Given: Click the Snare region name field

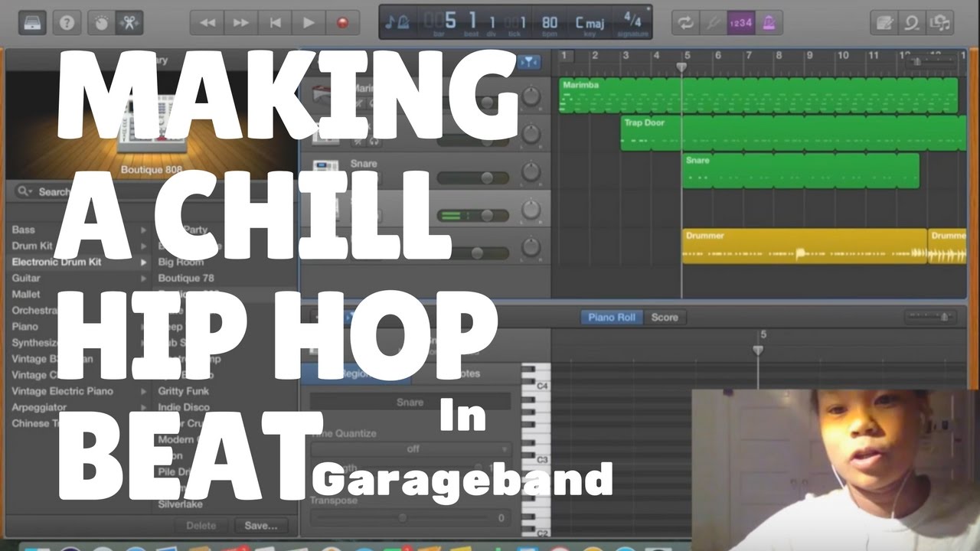Looking at the screenshot, I should (410, 403).
